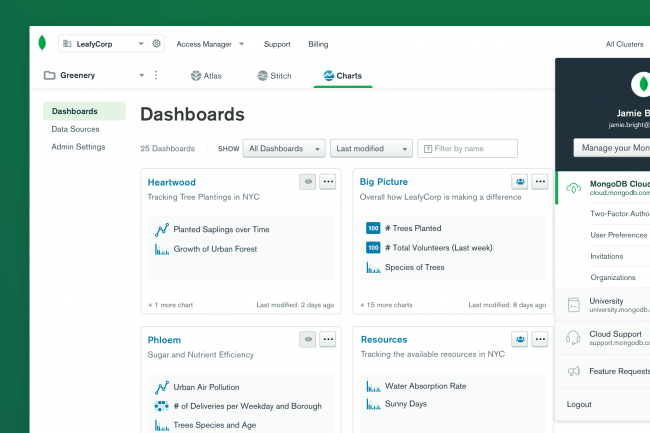Click Big Picture shared users icon
The image size is (650, 433).
(520, 181)
